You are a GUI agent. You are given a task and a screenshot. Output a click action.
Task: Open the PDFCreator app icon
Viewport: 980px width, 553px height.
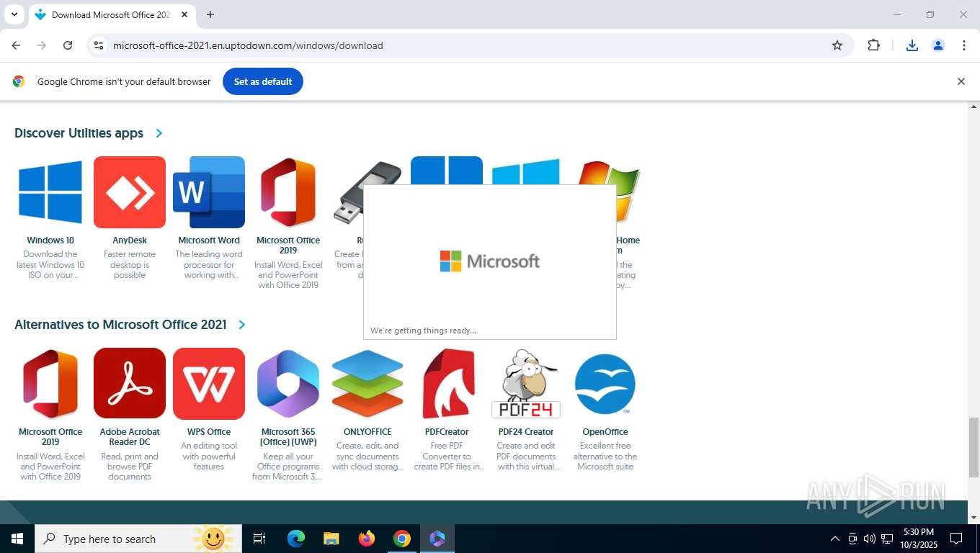[x=447, y=384]
